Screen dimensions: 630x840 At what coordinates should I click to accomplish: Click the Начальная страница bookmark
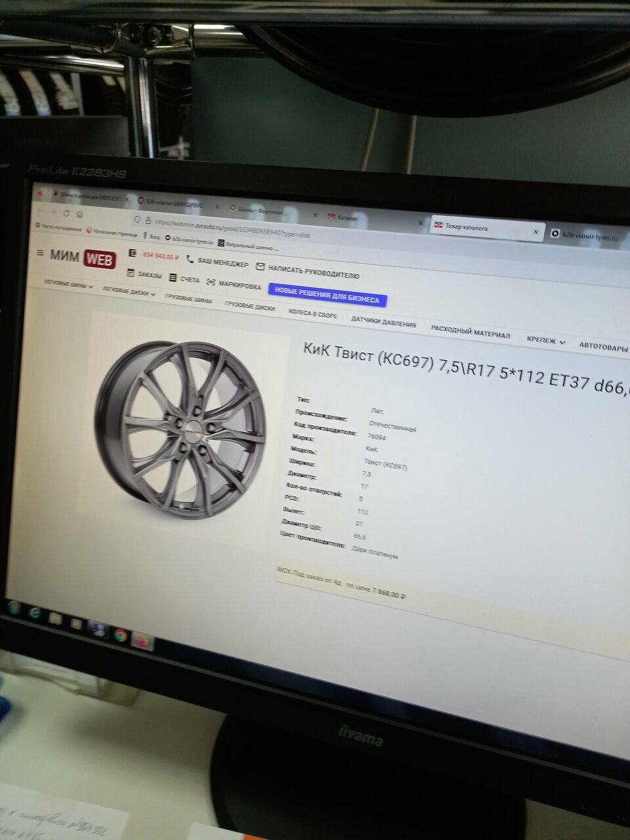click(x=112, y=232)
